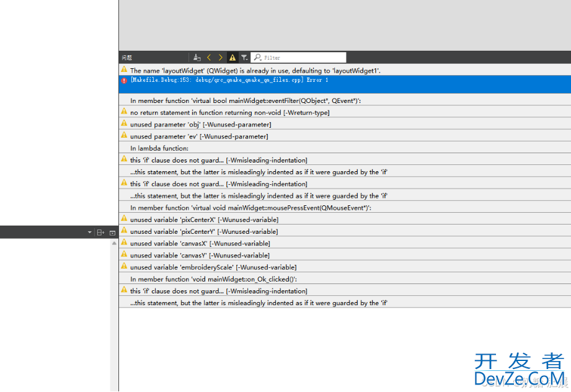Toggle the show warnings button
The height and width of the screenshot is (392, 571).
coord(232,57)
